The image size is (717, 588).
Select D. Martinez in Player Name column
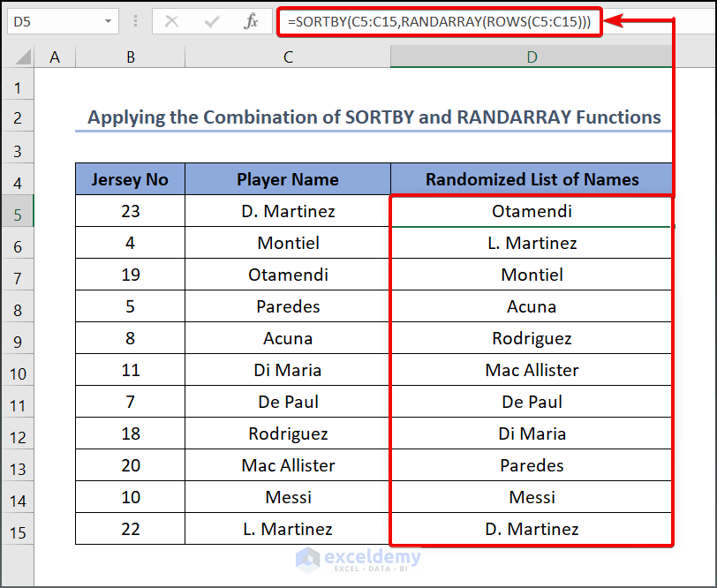click(288, 211)
